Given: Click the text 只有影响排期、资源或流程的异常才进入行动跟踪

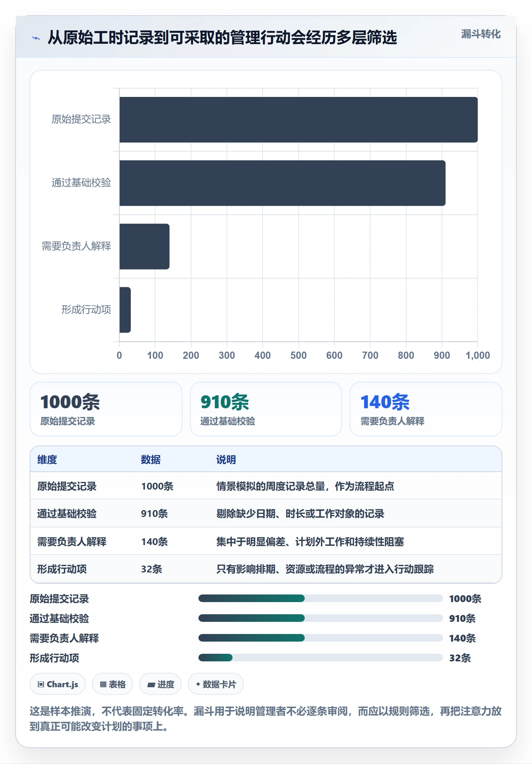Looking at the screenshot, I should click(x=325, y=569).
